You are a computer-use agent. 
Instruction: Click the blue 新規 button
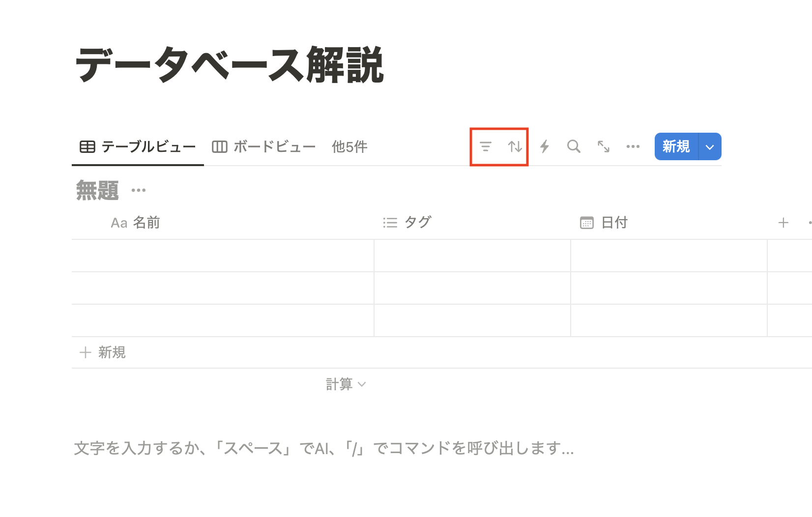676,146
